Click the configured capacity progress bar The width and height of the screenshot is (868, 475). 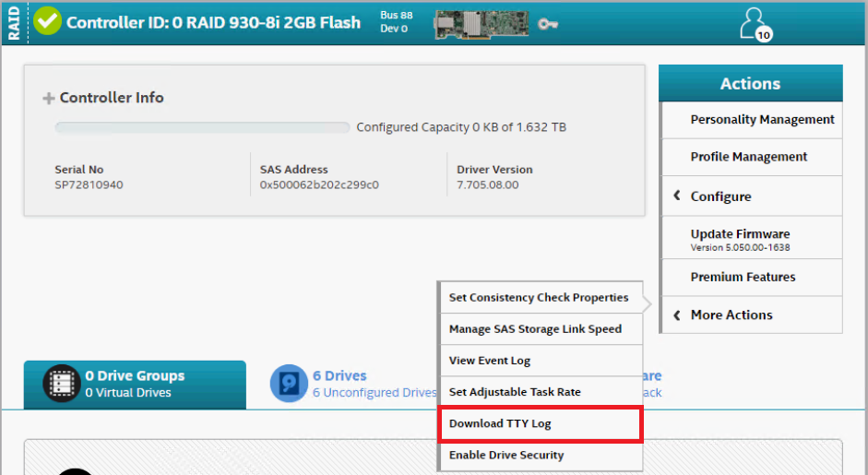tap(202, 127)
